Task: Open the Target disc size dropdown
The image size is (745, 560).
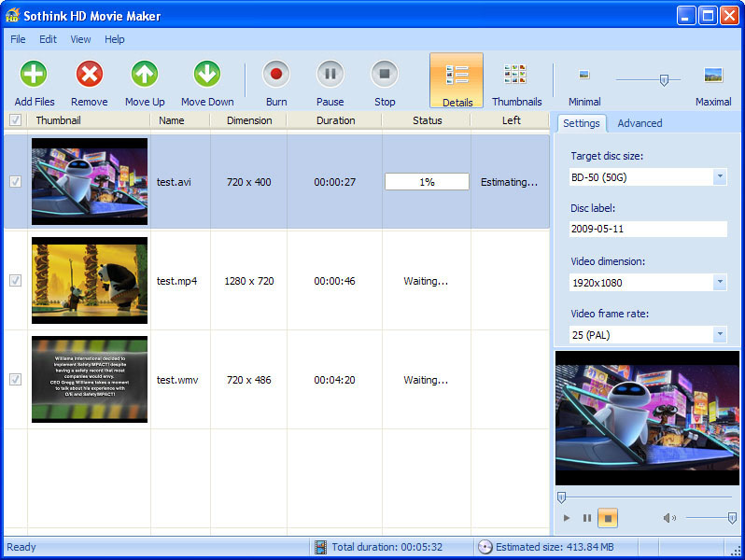Action: point(719,176)
